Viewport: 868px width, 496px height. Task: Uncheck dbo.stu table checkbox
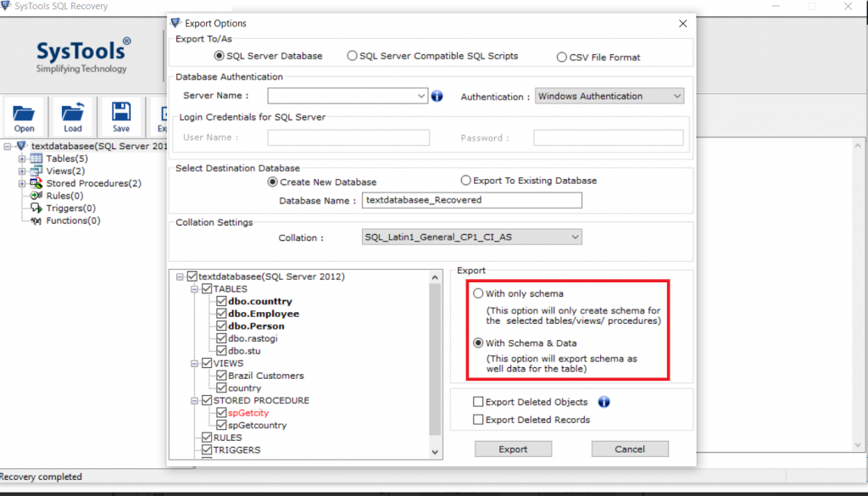221,350
